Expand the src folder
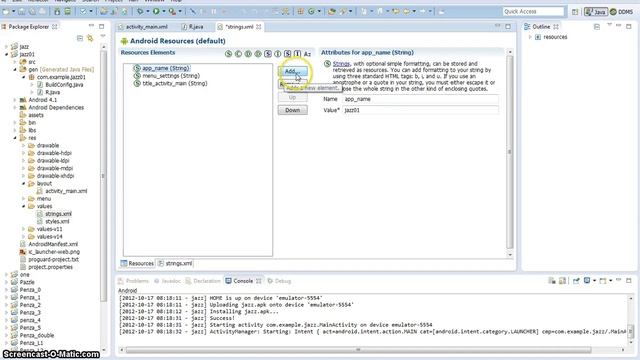Image resolution: width=640 pixels, height=360 pixels. (x=15, y=62)
